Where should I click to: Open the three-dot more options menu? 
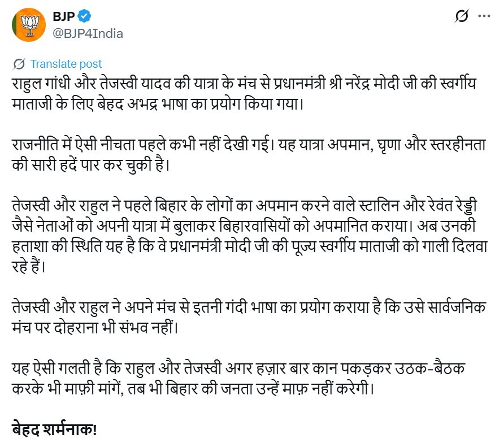pos(484,17)
